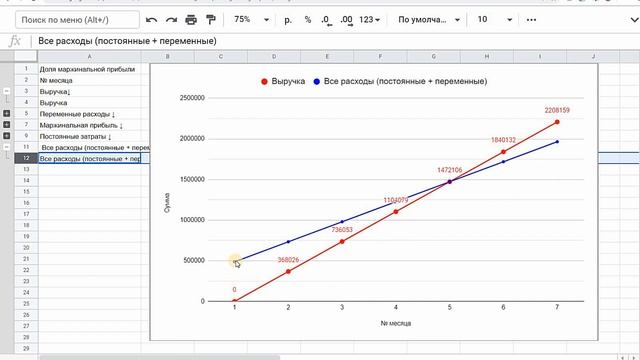Image resolution: width=640 pixels, height=360 pixels.
Task: Click the fx function icon
Action: pyautogui.click(x=15, y=41)
